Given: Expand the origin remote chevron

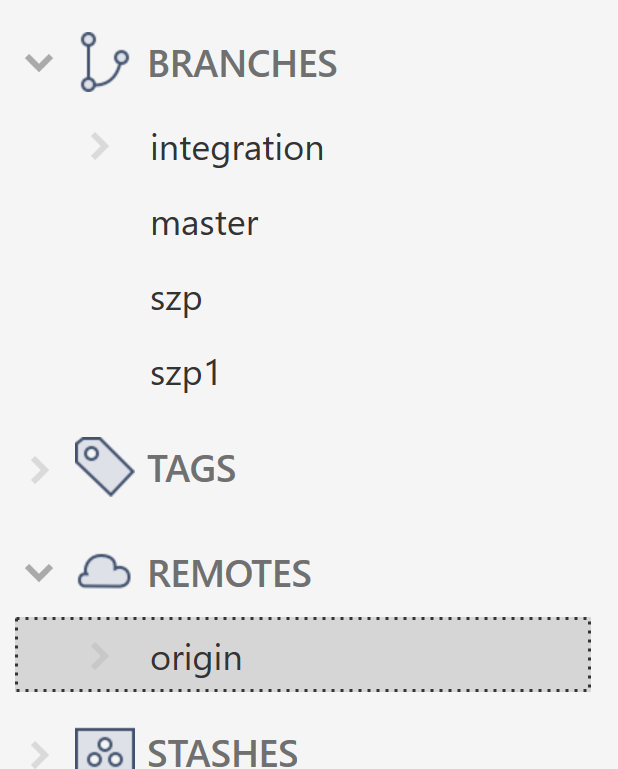Looking at the screenshot, I should click(100, 657).
